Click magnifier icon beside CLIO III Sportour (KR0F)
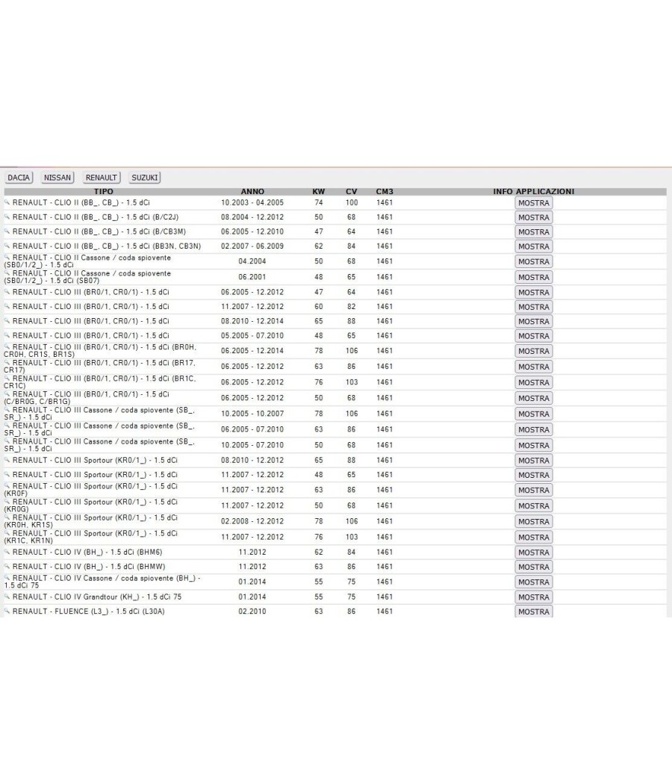The width and height of the screenshot is (672, 784). pyautogui.click(x=7, y=486)
